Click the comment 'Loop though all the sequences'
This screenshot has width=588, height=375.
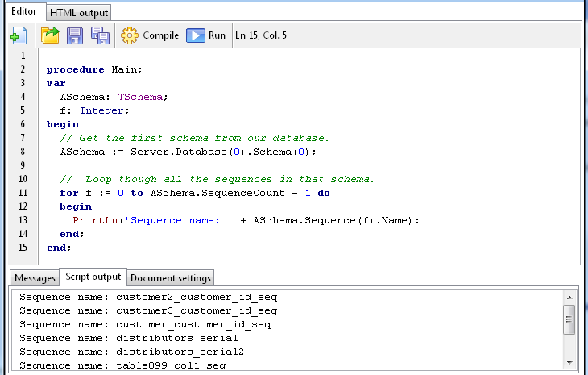[217, 179]
